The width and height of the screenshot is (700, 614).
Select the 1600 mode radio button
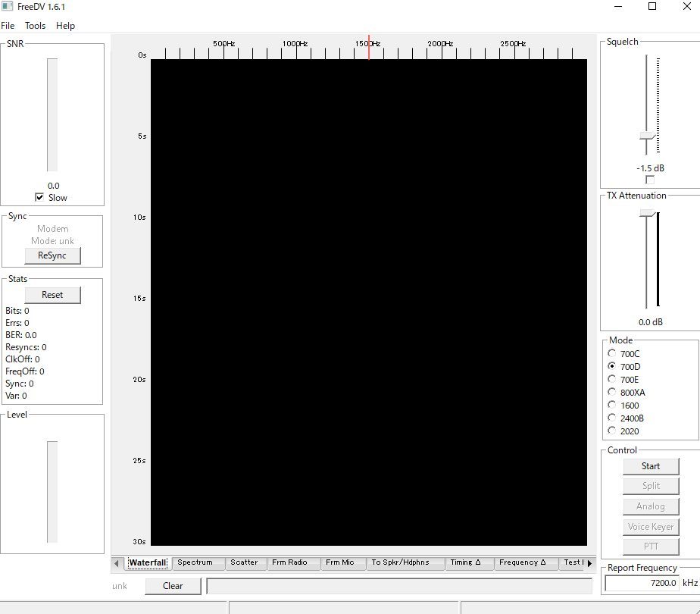(612, 405)
